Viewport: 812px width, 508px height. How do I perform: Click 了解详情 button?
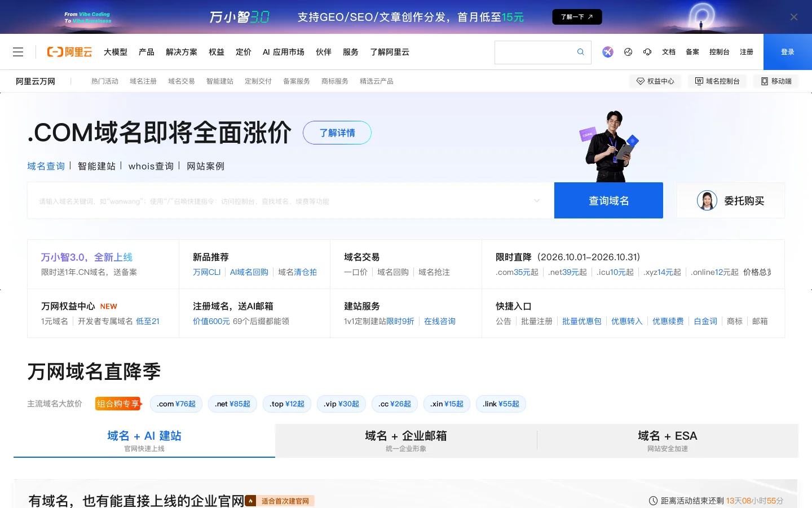pyautogui.click(x=337, y=133)
